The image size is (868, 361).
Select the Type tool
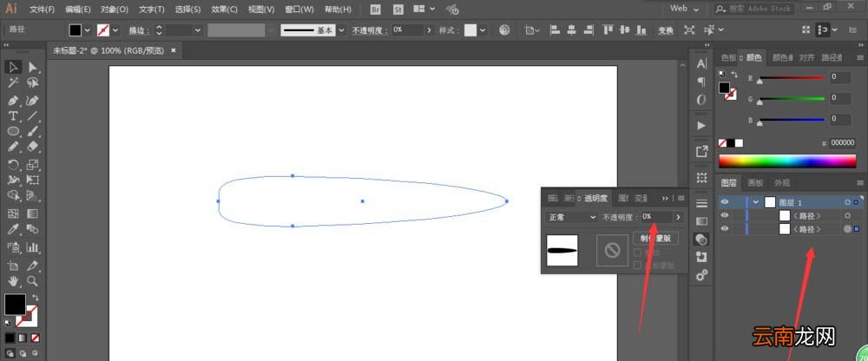[x=13, y=116]
